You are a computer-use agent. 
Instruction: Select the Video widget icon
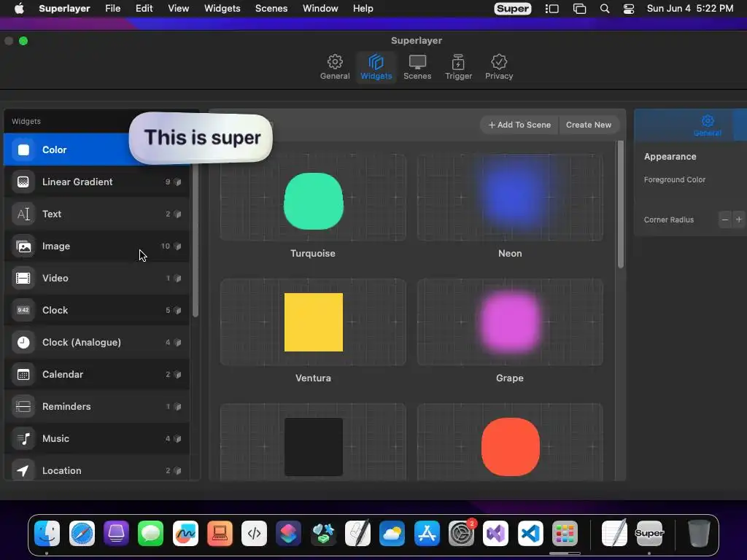23,278
